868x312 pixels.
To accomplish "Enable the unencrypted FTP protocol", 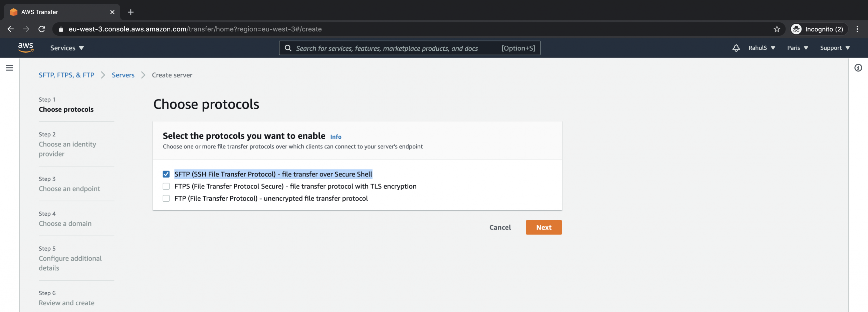I will click(x=166, y=198).
